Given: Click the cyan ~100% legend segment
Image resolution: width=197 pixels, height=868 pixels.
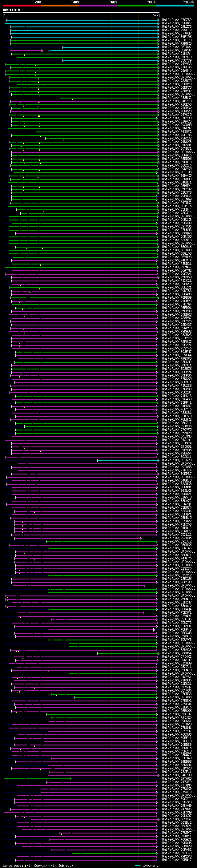Looking at the screenshot, I should pos(175,6).
